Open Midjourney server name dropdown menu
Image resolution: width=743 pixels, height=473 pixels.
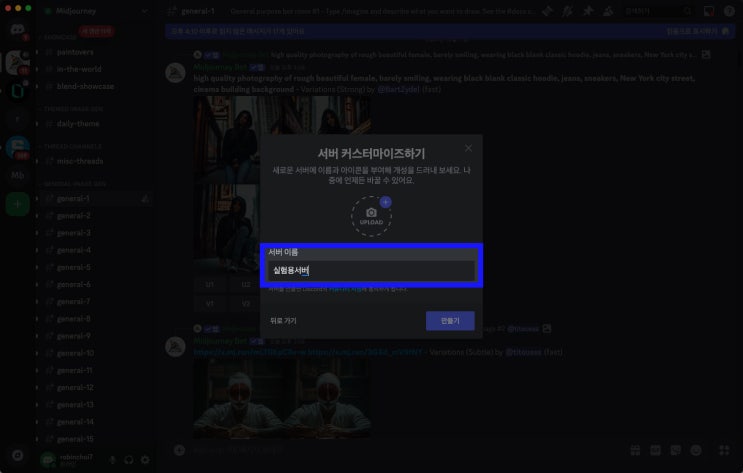(96, 11)
